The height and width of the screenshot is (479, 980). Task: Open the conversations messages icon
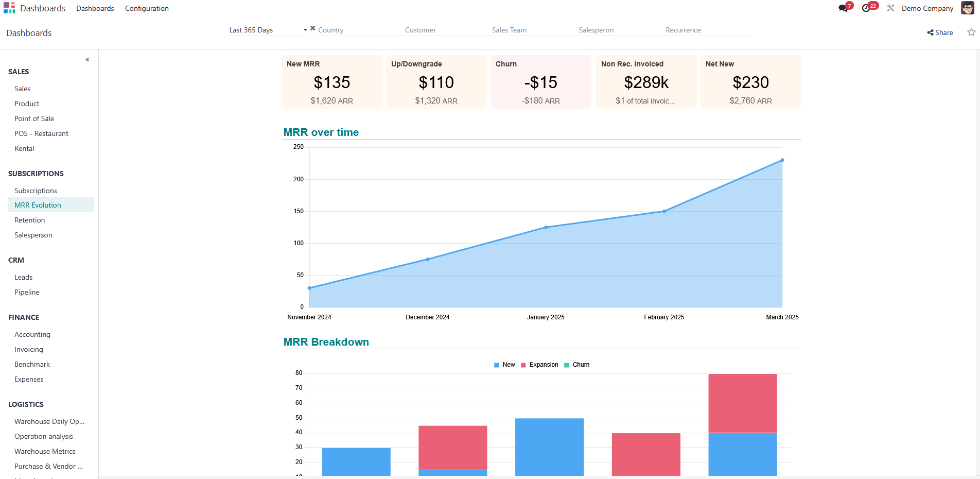click(x=843, y=8)
